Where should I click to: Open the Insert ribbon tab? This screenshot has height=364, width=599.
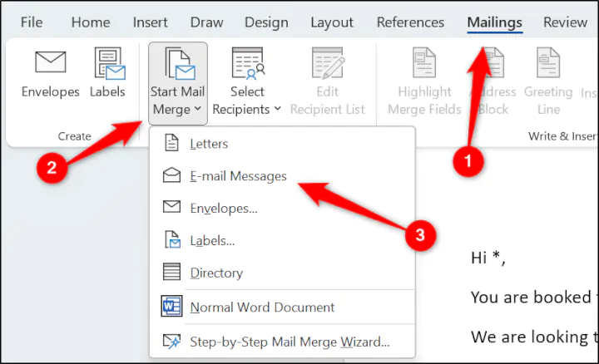click(x=150, y=22)
